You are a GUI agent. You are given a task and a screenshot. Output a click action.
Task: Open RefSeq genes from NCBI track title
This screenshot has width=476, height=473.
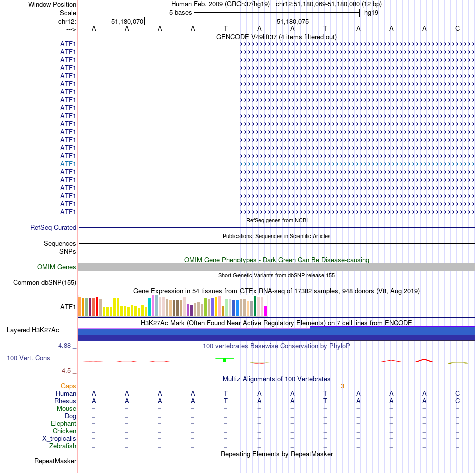click(277, 220)
